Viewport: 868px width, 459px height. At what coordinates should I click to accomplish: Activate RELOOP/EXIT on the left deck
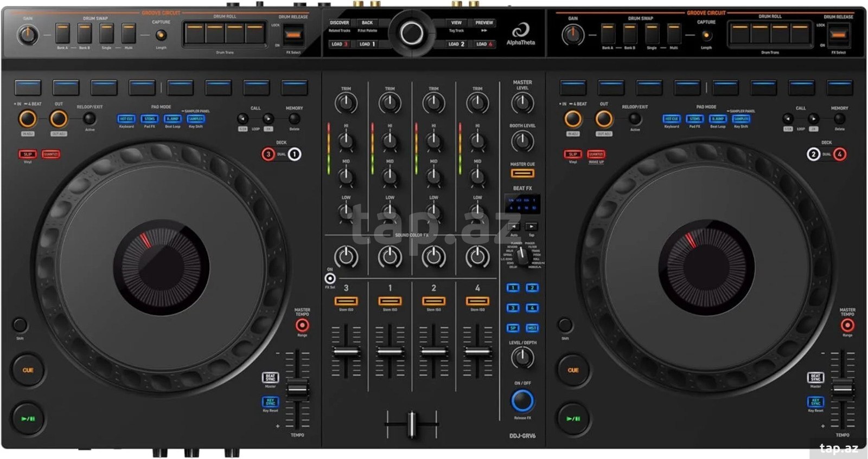pos(90,119)
